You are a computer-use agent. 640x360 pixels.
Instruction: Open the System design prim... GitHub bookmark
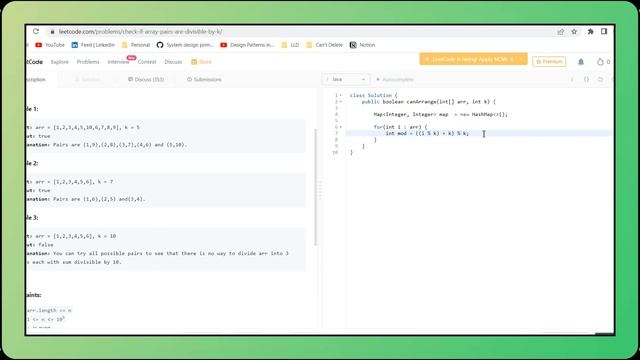[185, 45]
